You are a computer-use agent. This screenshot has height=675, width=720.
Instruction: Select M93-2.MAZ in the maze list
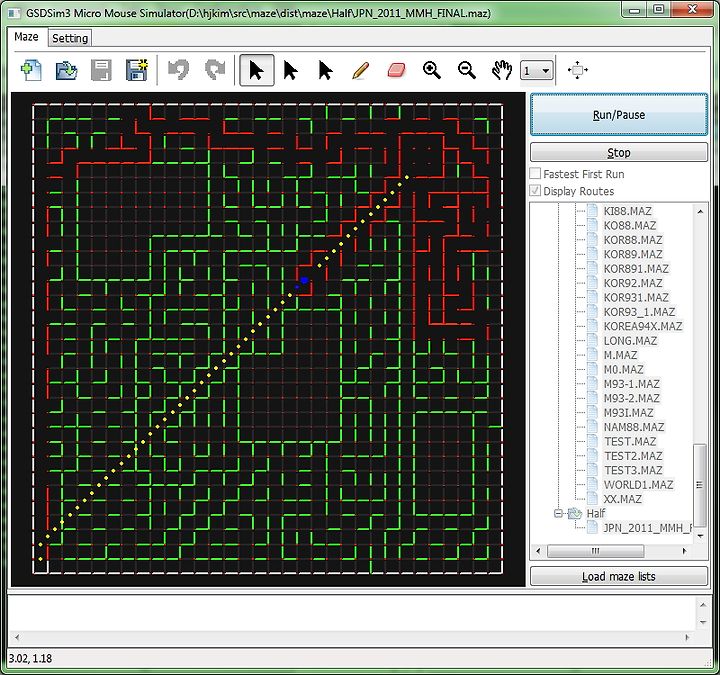(631, 398)
